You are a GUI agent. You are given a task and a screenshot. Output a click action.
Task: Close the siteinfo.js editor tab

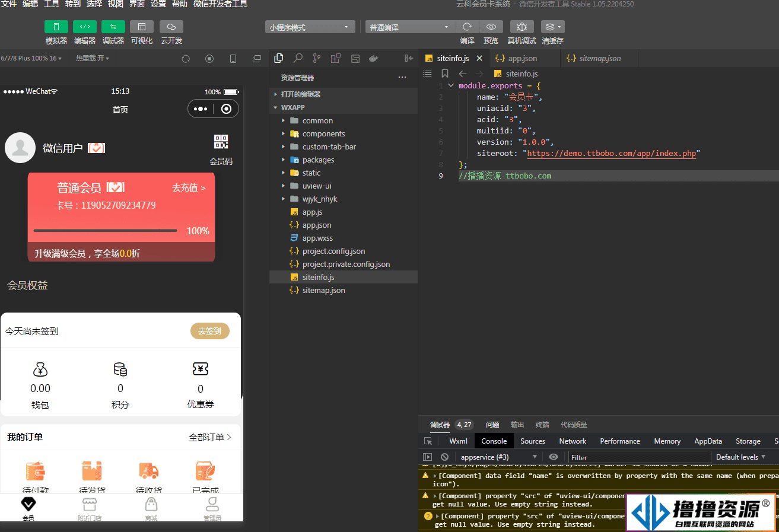click(479, 58)
